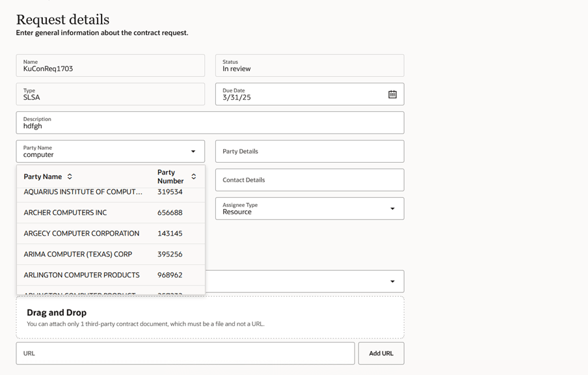588x375 pixels.
Task: Click the Type field showing SLSA
Action: coord(110,94)
